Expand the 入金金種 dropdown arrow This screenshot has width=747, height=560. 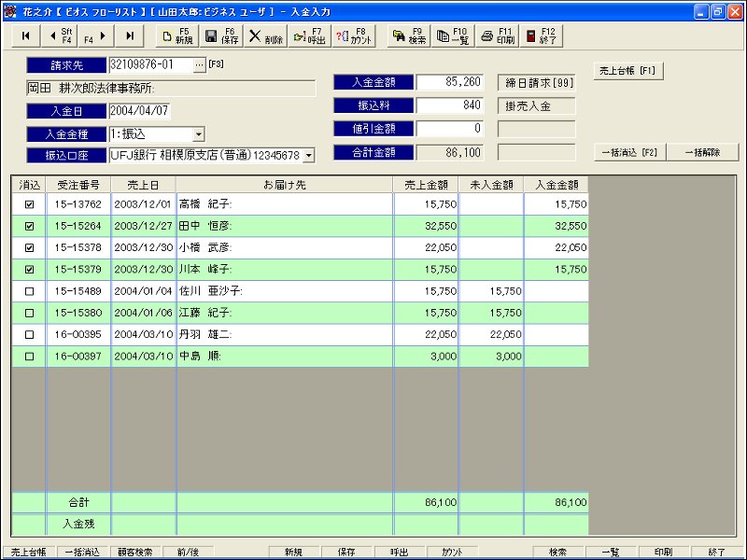(199, 134)
